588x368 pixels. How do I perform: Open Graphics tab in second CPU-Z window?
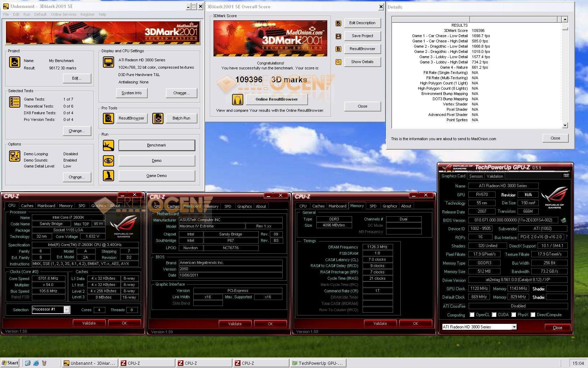point(244,206)
